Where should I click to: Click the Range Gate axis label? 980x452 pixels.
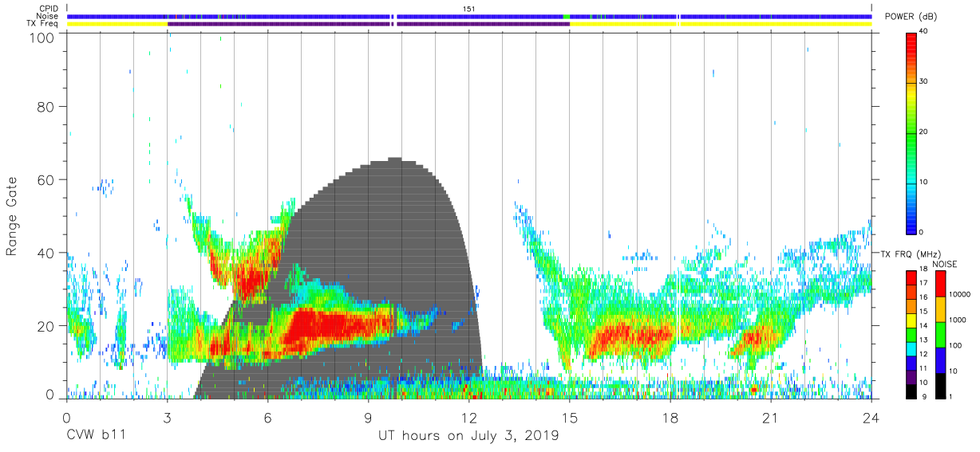point(12,217)
